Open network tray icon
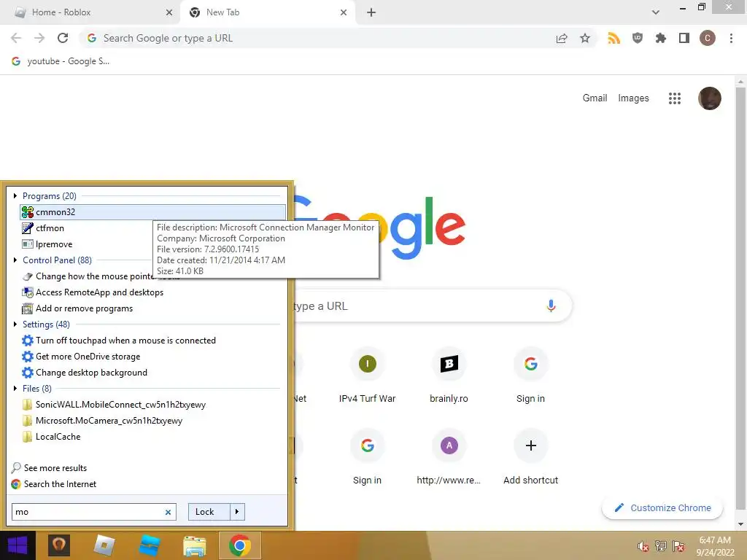 661,546
